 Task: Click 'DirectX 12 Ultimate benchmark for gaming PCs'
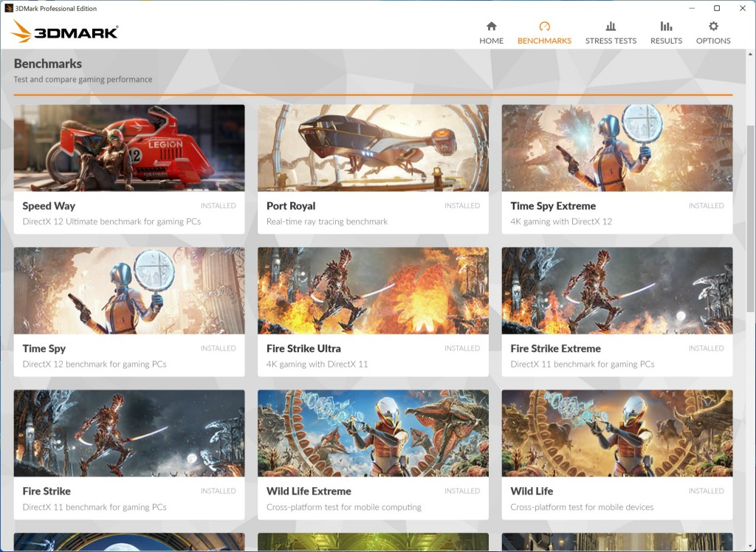tap(112, 222)
